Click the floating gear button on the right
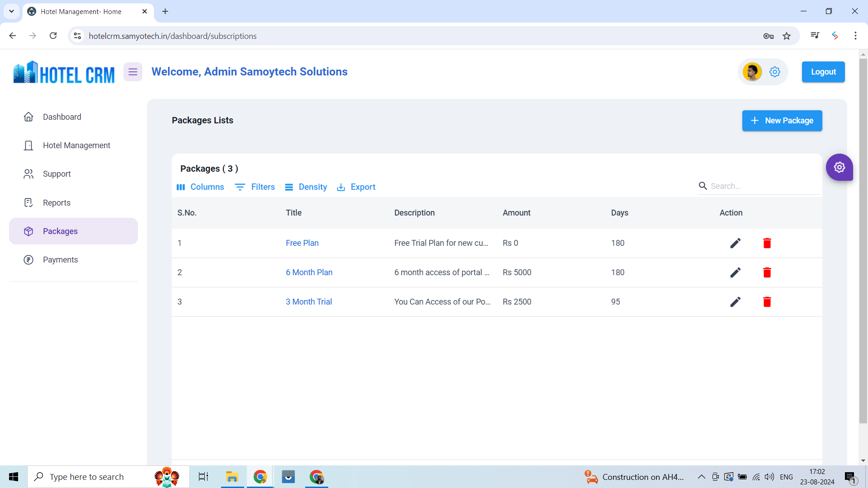The image size is (868, 488). pyautogui.click(x=840, y=167)
